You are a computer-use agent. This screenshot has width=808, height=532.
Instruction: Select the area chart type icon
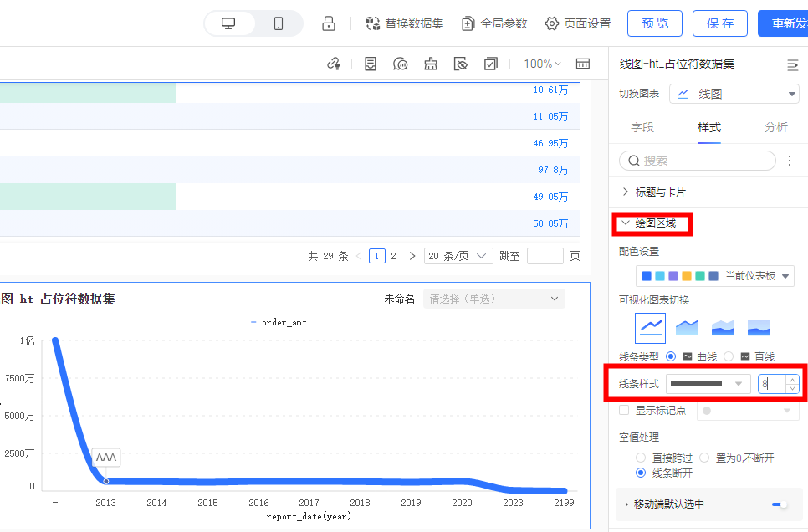[686, 328]
